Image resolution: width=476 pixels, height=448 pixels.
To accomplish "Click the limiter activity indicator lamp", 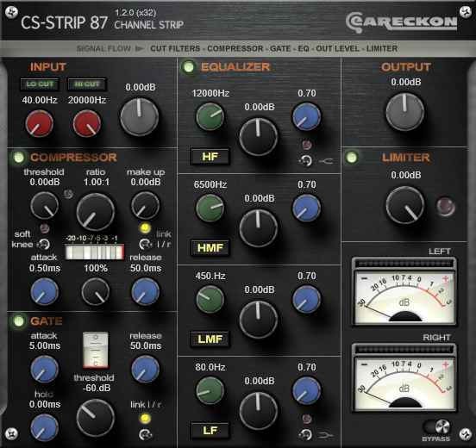I will [x=445, y=206].
